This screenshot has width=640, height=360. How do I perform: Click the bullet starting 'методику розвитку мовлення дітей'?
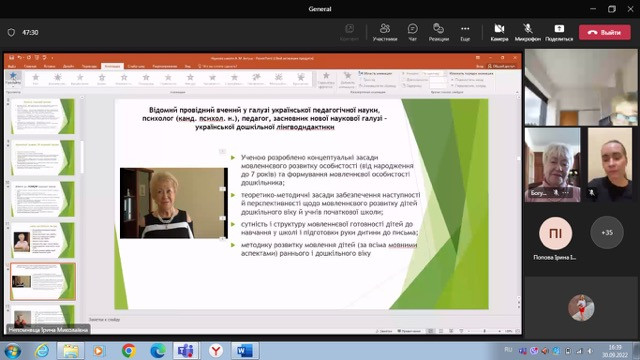(x=329, y=249)
